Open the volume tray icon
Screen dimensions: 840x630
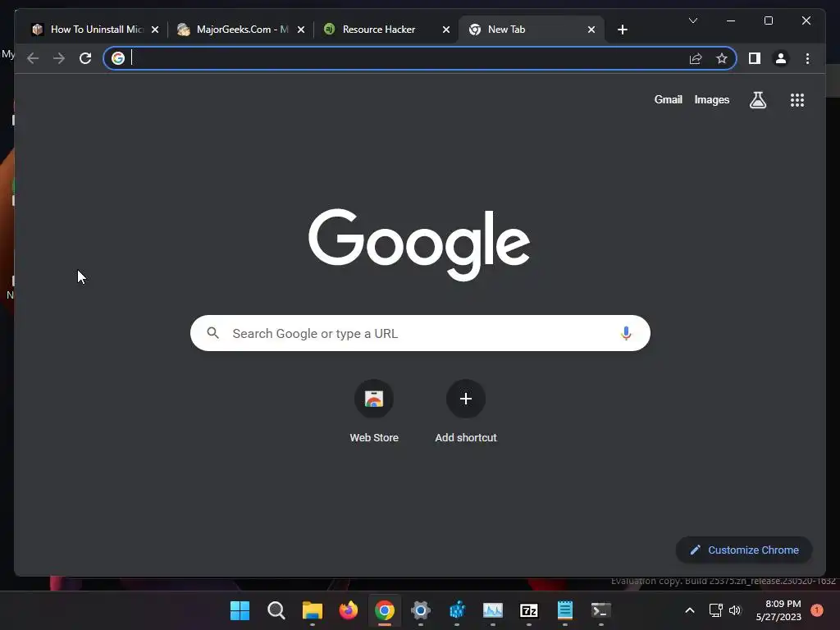[735, 610]
